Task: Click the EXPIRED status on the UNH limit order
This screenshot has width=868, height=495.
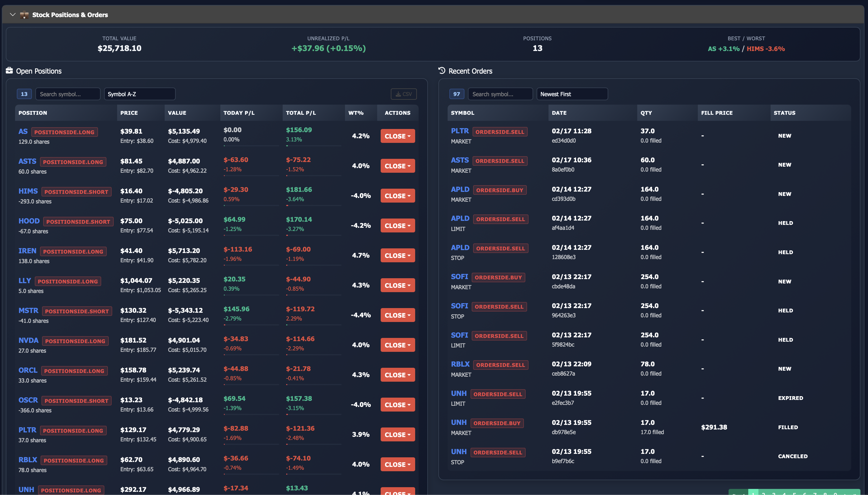Action: pos(791,398)
